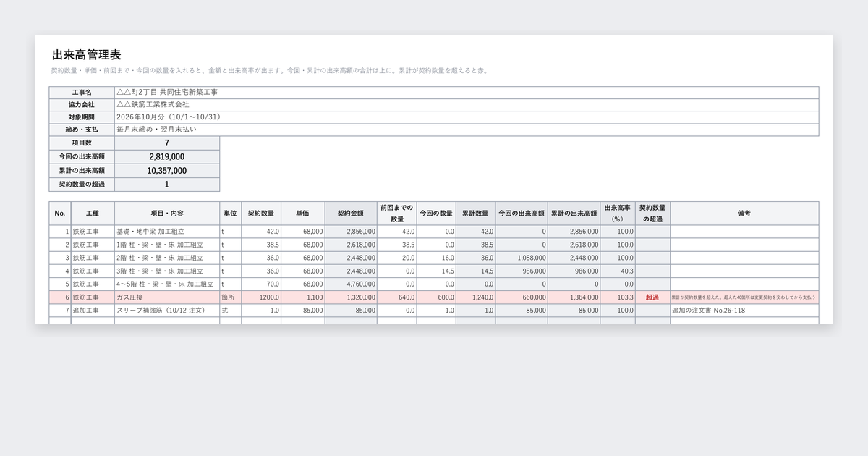Select the 出来高率 value 40.3

click(618, 271)
